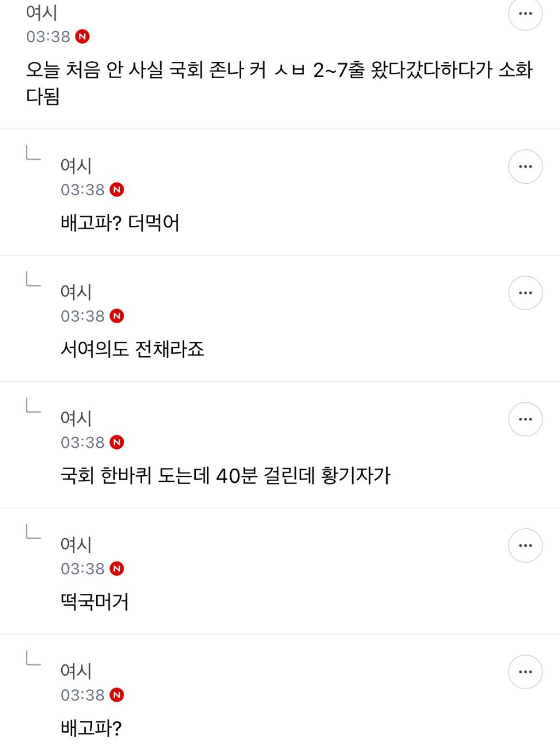Click the comment text '떡국머거'
The image size is (560, 747).
95,602
